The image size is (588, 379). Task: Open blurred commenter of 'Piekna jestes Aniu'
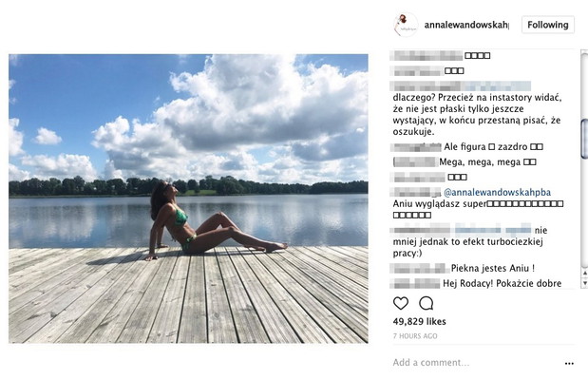420,269
